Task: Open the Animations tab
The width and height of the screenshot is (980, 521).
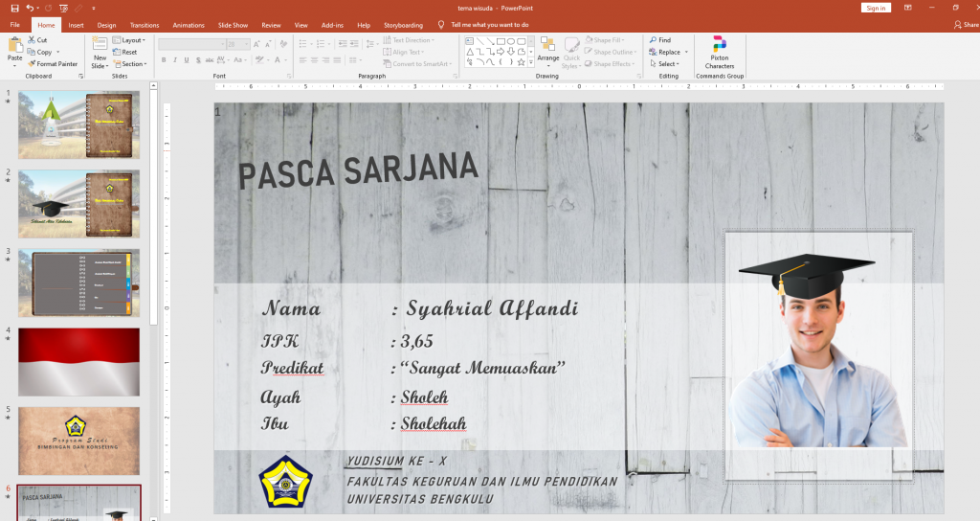Action: tap(189, 25)
